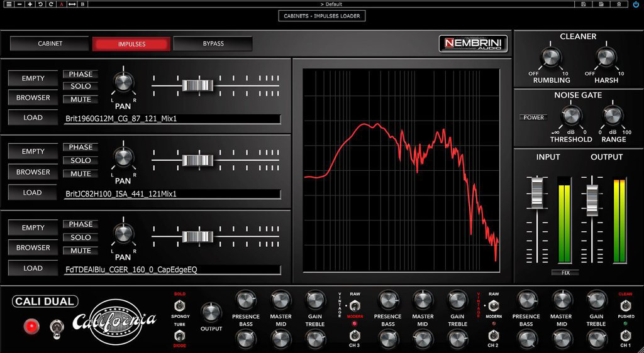
Task: Flip the BOLD/SPONGY toggle switch
Action: point(179,305)
